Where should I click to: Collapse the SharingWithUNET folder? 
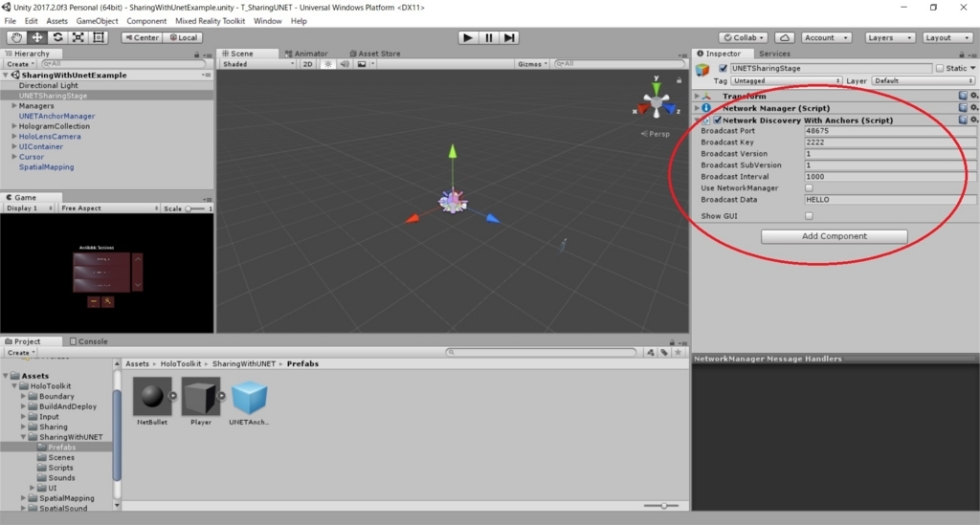click(x=24, y=437)
